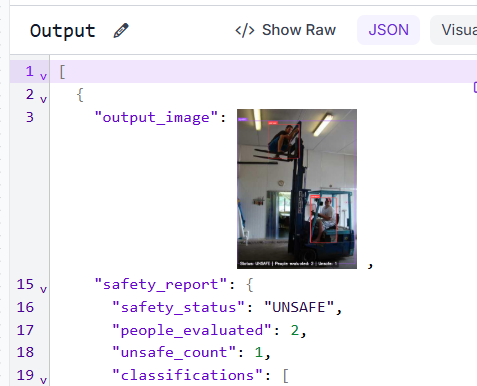Click the people_evaluated value 2
Viewport: 477px width, 386px height.
(295, 330)
